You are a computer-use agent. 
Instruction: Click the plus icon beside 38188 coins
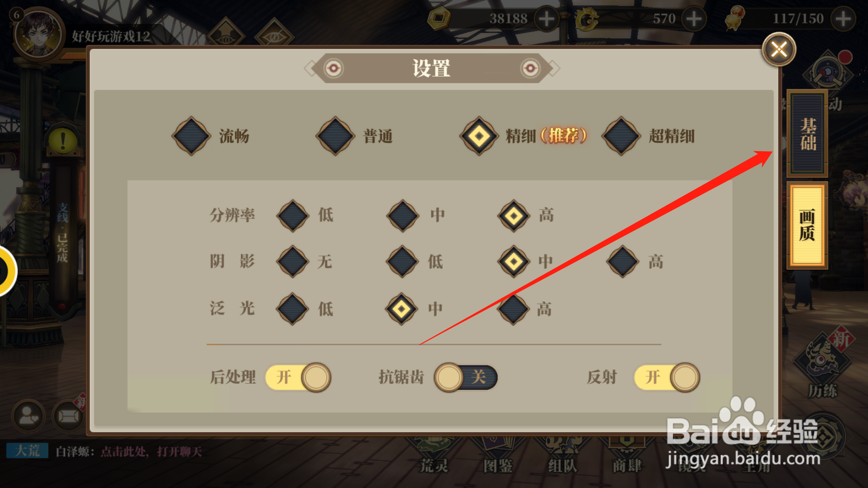click(546, 19)
